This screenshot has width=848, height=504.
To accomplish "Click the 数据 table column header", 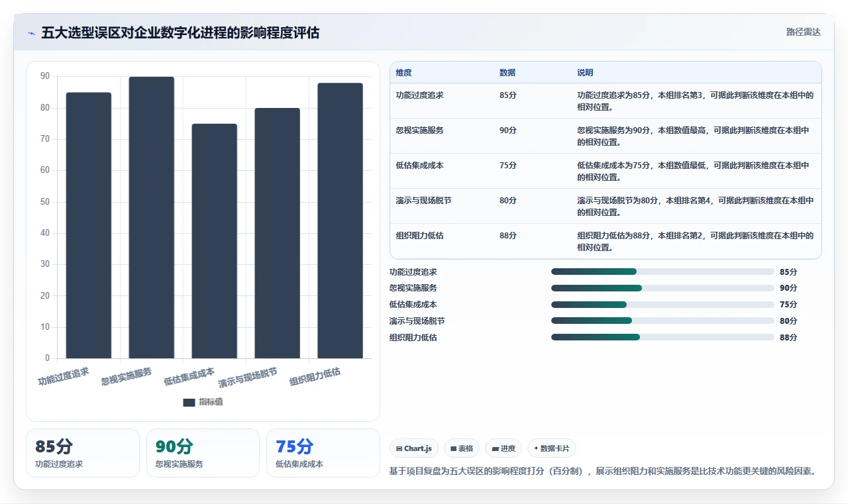I will 507,73.
